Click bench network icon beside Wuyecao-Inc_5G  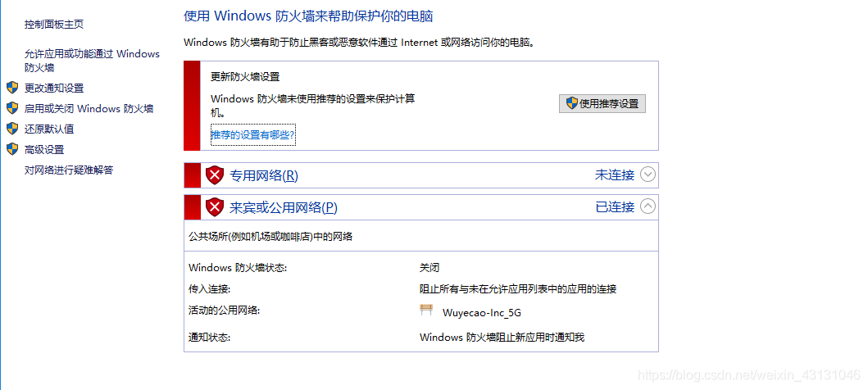point(426,310)
